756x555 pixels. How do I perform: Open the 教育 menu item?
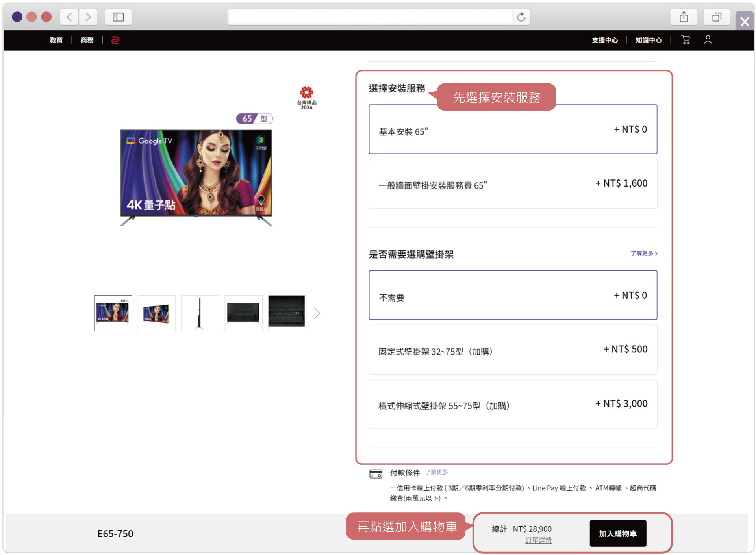click(56, 40)
